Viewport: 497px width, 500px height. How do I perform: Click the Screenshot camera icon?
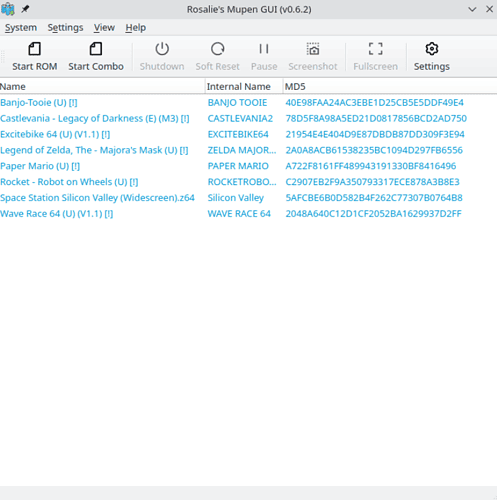(313, 49)
